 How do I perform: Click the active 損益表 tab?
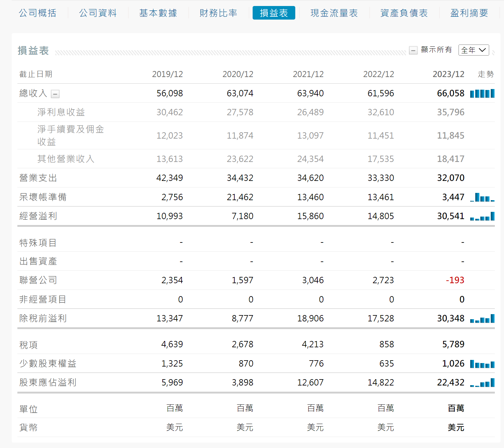274,13
